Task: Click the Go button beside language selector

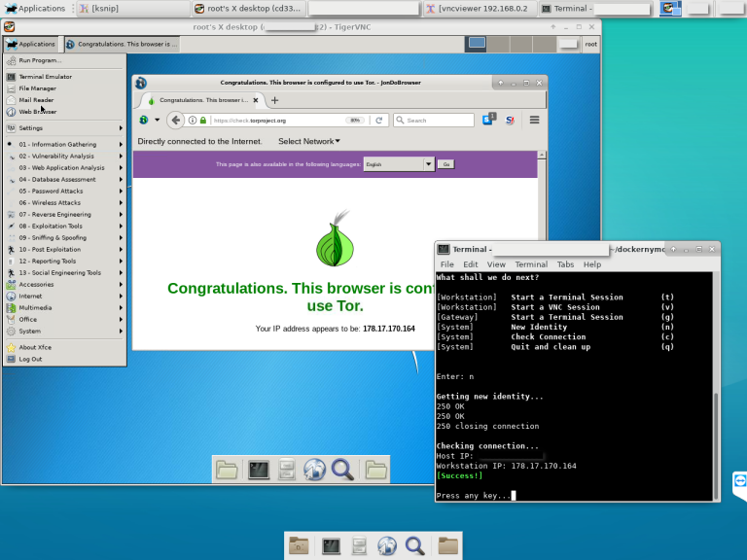Action: pos(446,164)
